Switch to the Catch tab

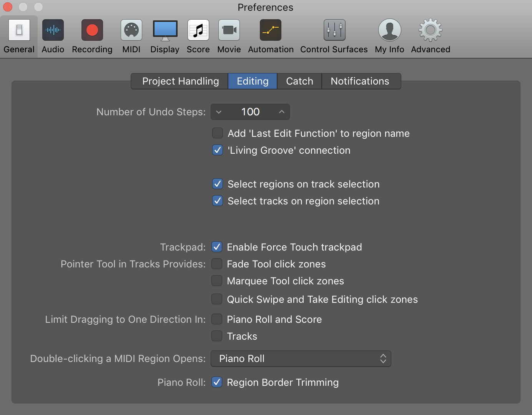point(299,81)
